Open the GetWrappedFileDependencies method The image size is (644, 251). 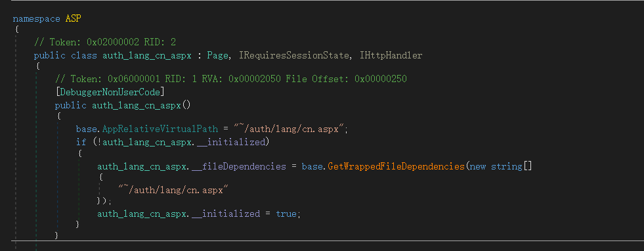pos(396,167)
